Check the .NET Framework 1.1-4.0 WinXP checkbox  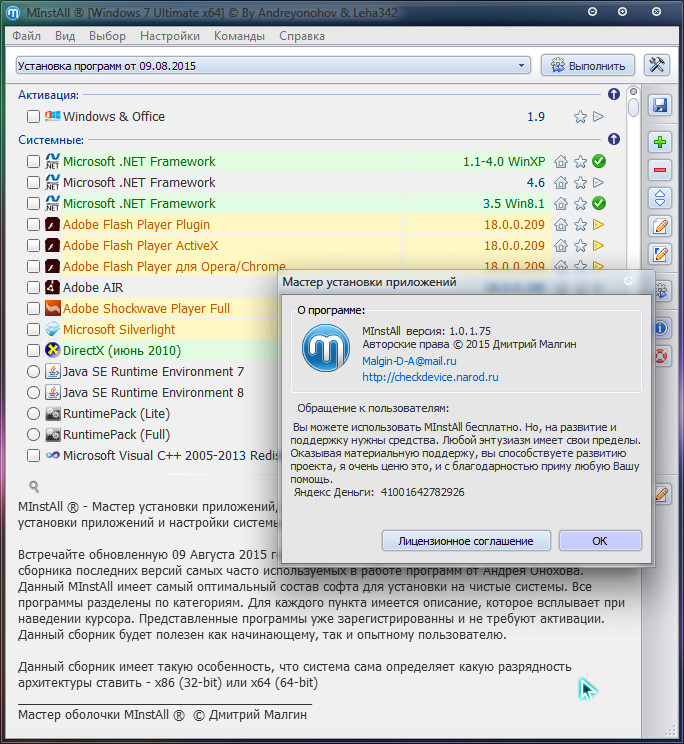coord(33,162)
